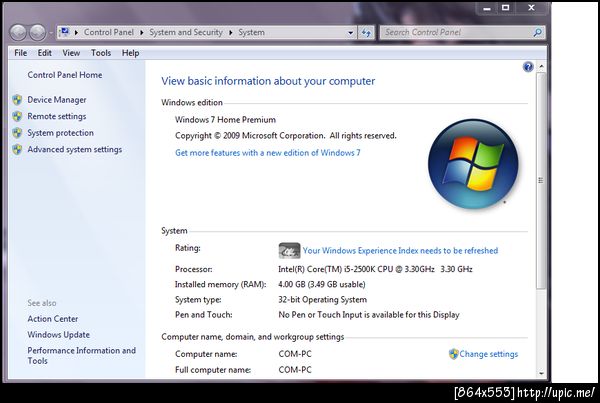This screenshot has width=600, height=403.
Task: Expand arrow after System and Security breadcrumb
Action: [x=231, y=33]
